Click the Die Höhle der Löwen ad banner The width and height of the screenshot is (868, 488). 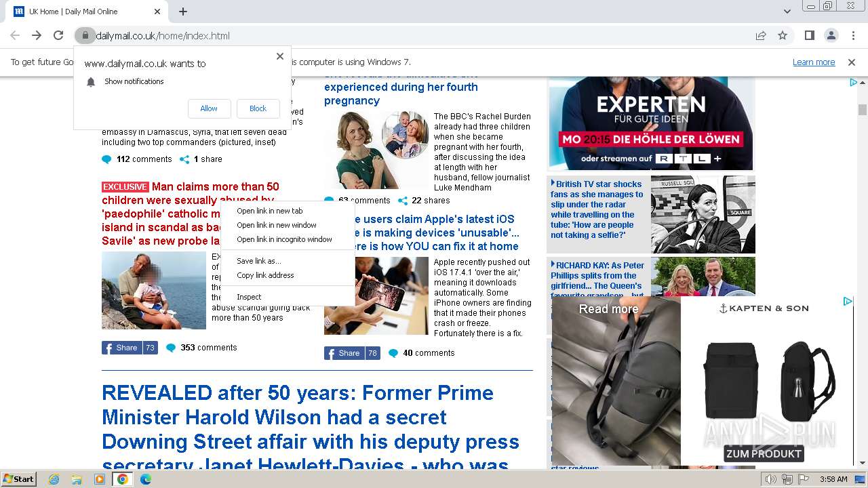tap(651, 123)
